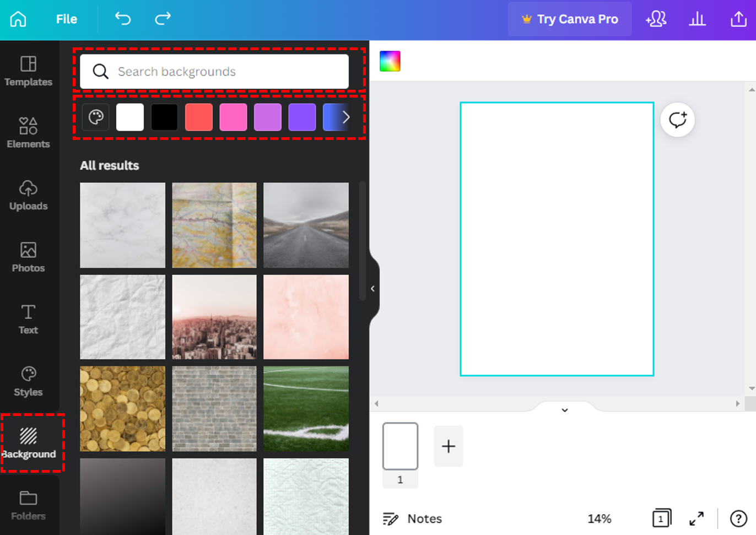The image size is (756, 535).
Task: Choose the violet background color
Action: [302, 117]
